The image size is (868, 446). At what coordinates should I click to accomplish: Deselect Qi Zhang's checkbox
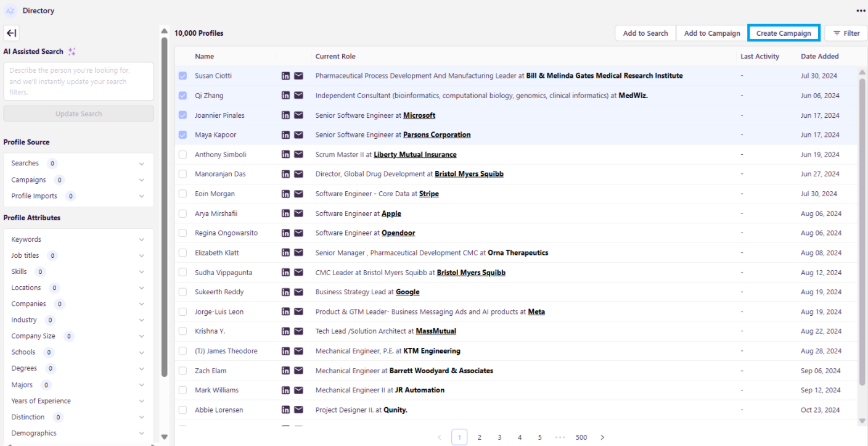[182, 96]
